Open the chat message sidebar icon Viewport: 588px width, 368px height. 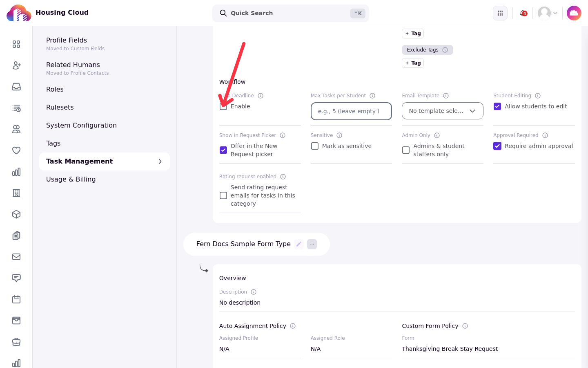pyautogui.click(x=16, y=278)
